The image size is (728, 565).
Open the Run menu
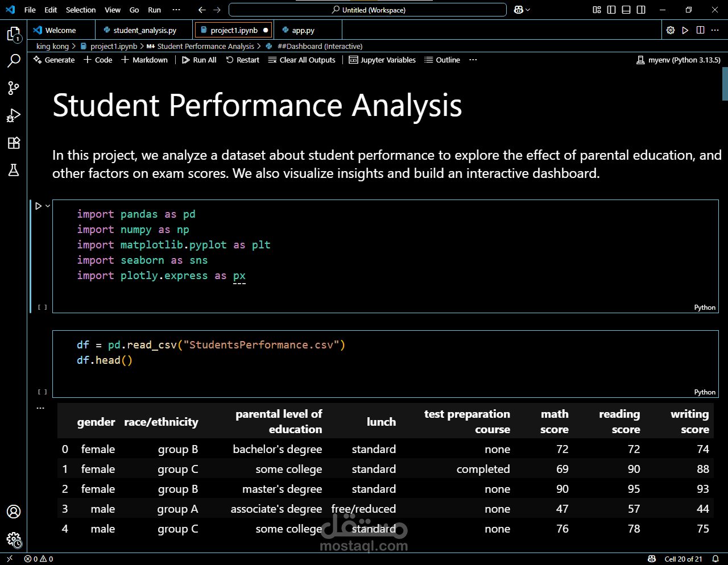[x=154, y=10]
